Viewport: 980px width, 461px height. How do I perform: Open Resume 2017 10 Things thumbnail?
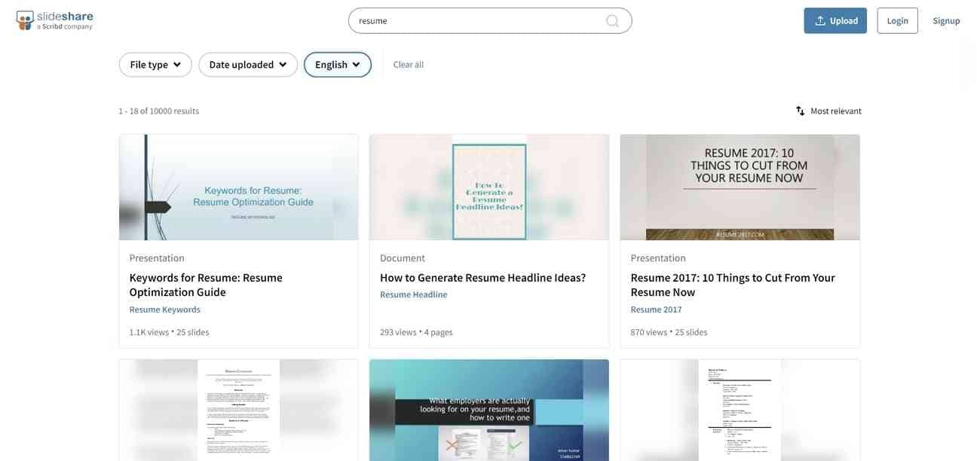point(740,188)
